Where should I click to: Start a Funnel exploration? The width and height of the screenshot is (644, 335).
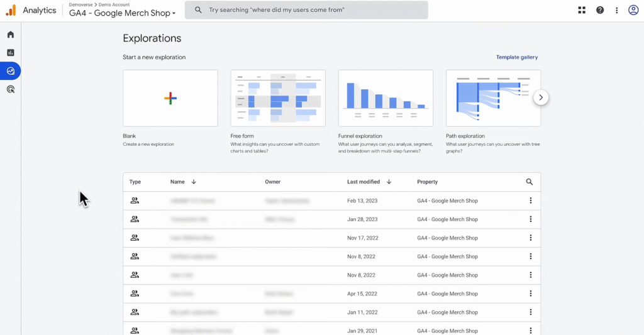(386, 98)
